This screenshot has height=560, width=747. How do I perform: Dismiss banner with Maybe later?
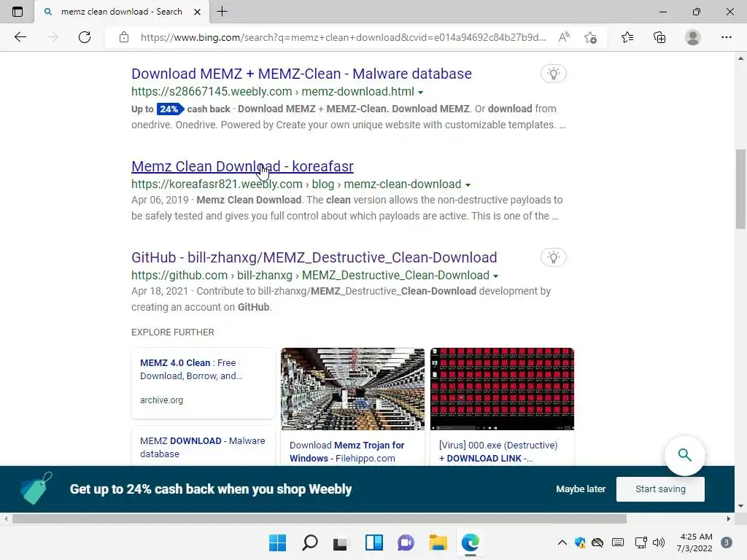581,489
